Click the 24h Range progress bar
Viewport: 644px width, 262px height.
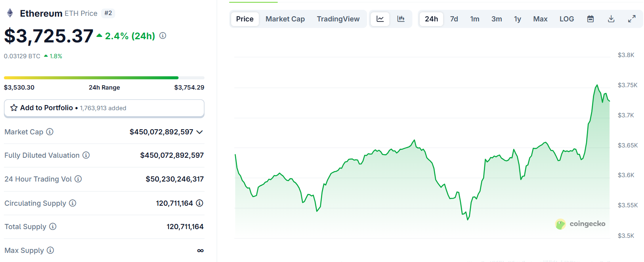(x=104, y=78)
